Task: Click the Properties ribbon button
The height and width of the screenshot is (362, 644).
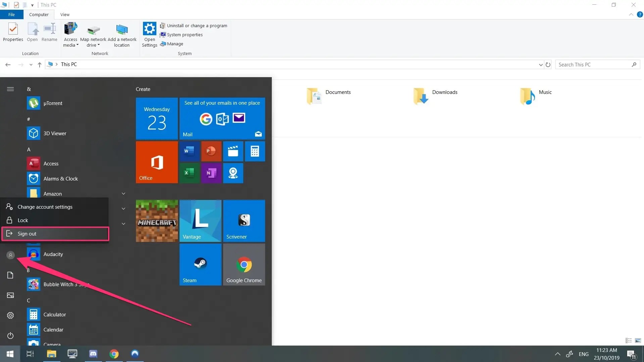Action: pos(13,32)
